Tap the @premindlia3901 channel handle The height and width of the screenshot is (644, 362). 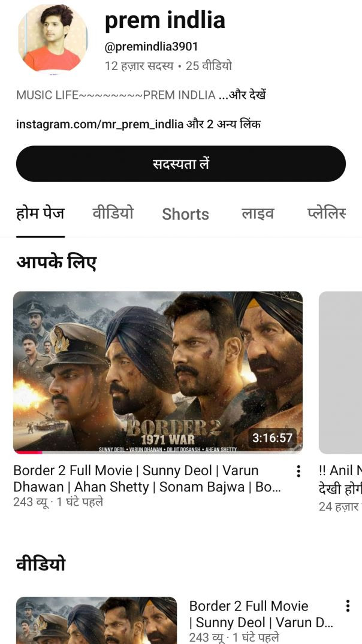pyautogui.click(x=152, y=47)
